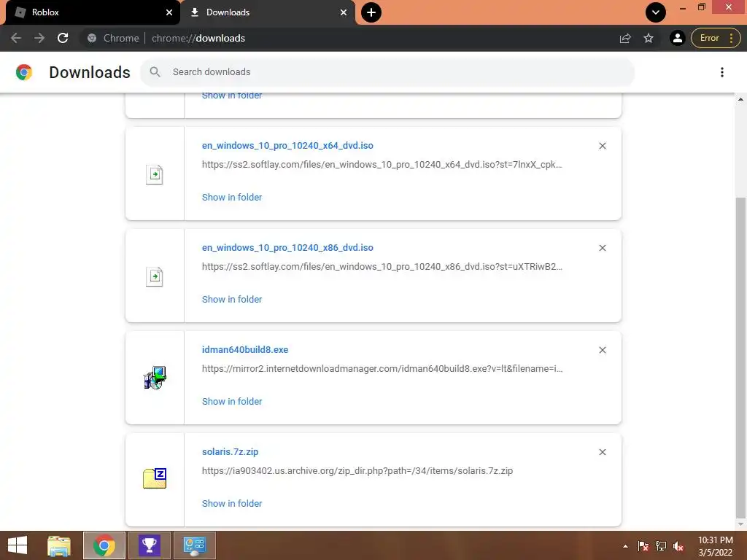Open a new tab with plus button

(371, 12)
